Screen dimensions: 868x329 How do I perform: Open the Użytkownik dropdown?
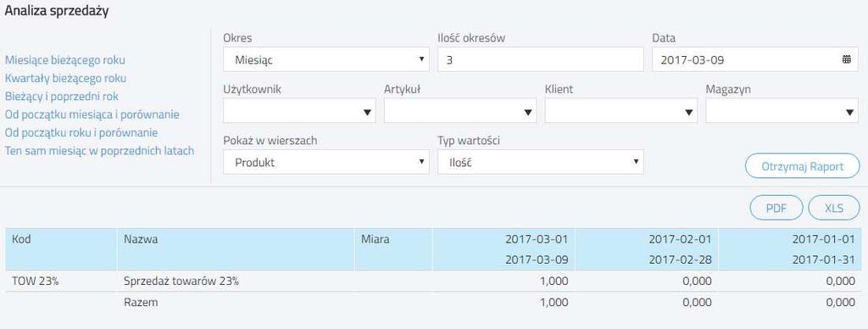(x=299, y=111)
